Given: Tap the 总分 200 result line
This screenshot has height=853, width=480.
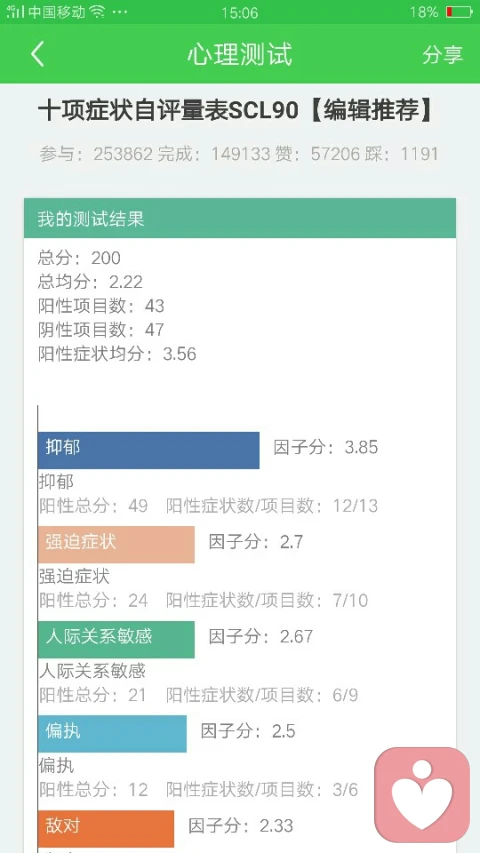Looking at the screenshot, I should pyautogui.click(x=79, y=257).
